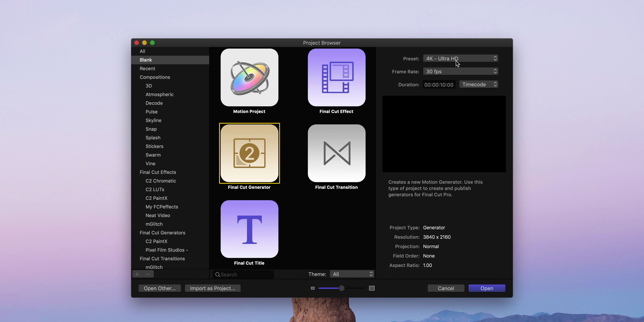The image size is (644, 322).
Task: Open the Preset dropdown showing 4K Ultra HD
Action: [460, 59]
